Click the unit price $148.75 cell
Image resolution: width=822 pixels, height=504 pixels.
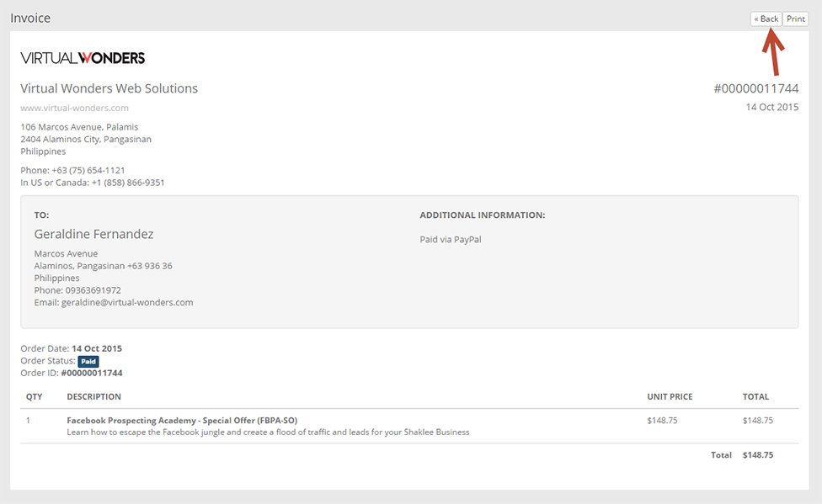(x=662, y=420)
